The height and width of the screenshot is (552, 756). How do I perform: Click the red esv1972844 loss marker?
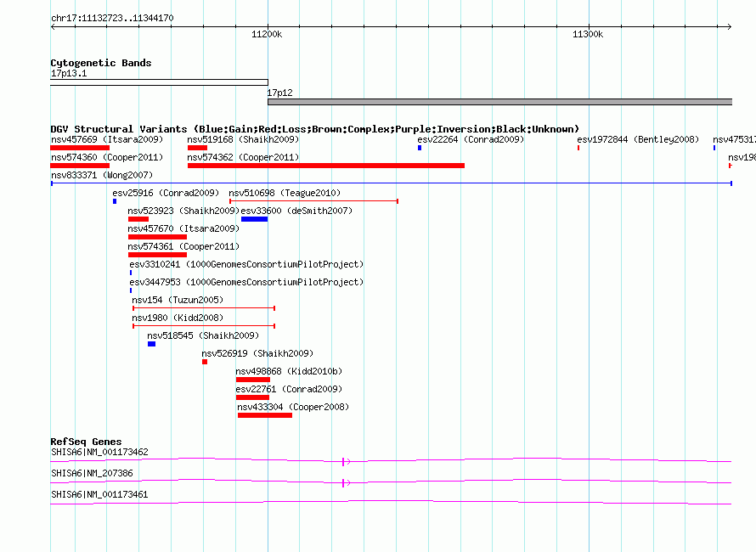click(x=578, y=148)
